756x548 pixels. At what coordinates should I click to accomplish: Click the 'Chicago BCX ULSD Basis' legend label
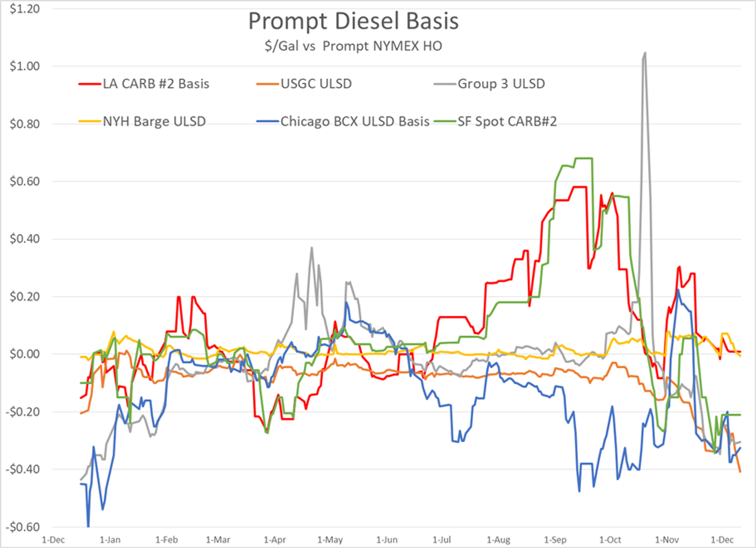(x=355, y=122)
